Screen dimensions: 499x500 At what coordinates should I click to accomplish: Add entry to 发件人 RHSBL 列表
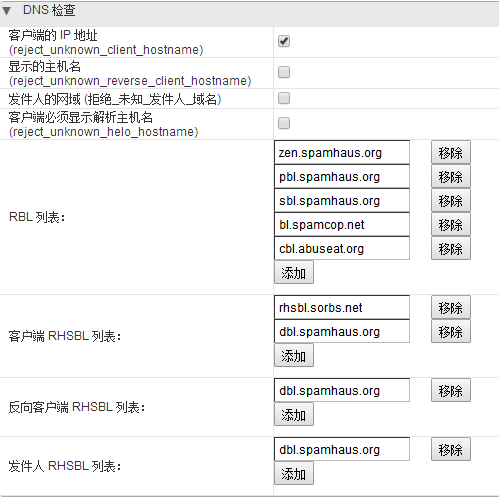[294, 474]
